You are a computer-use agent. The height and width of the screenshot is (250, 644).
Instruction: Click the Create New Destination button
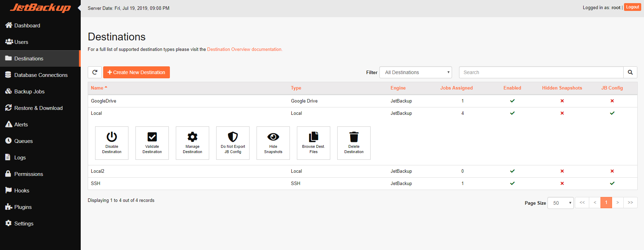137,72
